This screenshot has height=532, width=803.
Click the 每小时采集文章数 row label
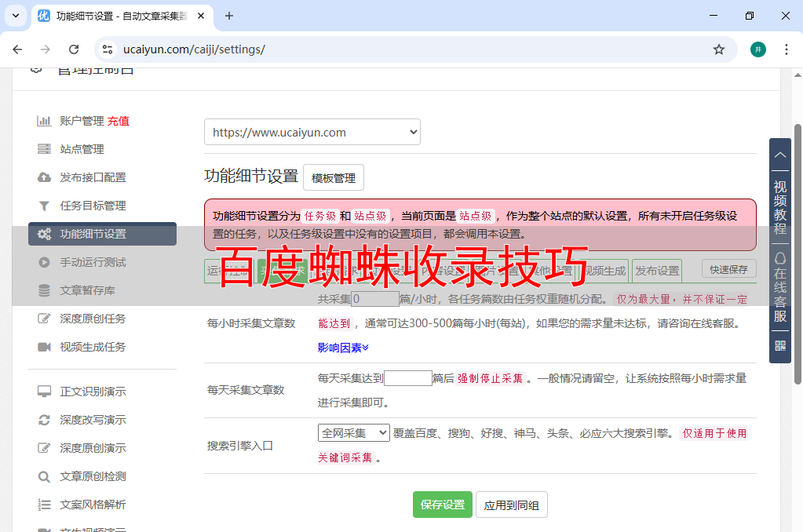coord(251,323)
